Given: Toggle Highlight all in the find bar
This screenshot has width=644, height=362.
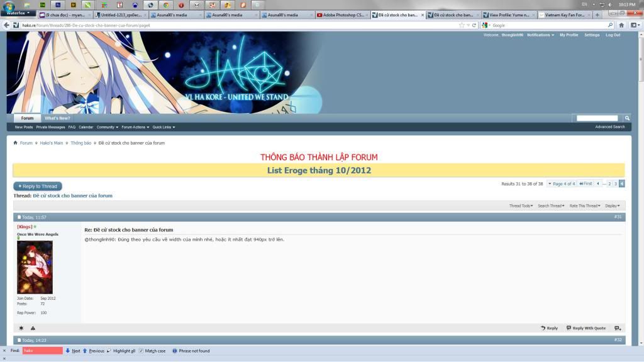Looking at the screenshot, I should click(x=121, y=351).
